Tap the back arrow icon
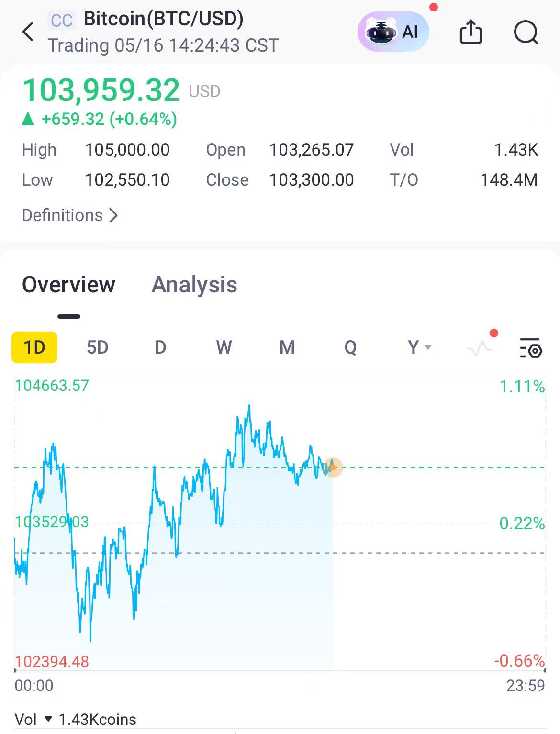 28,32
